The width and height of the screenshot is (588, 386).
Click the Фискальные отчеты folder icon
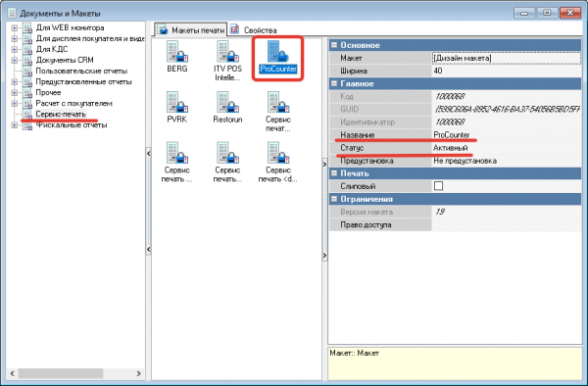(x=27, y=125)
